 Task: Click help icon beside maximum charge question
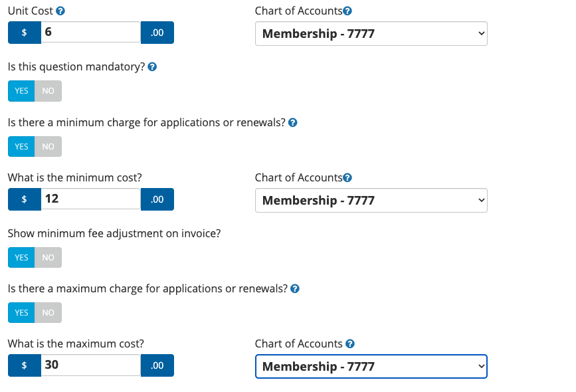[295, 289]
